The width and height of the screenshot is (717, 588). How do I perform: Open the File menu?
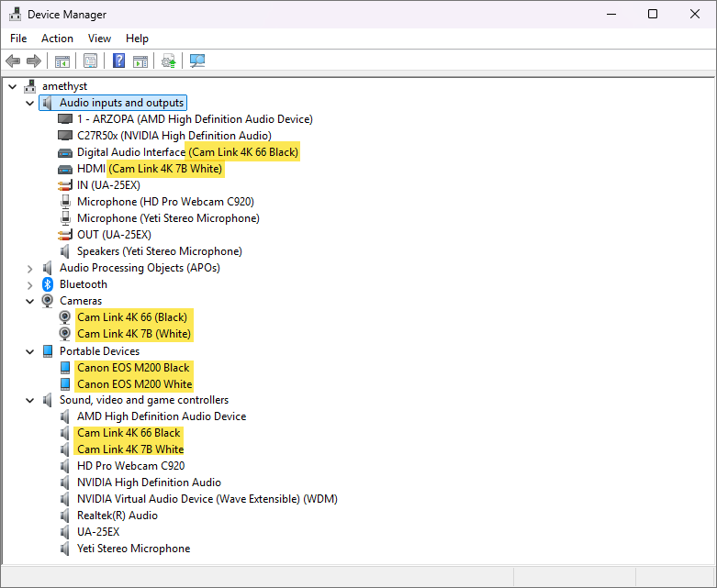click(18, 39)
